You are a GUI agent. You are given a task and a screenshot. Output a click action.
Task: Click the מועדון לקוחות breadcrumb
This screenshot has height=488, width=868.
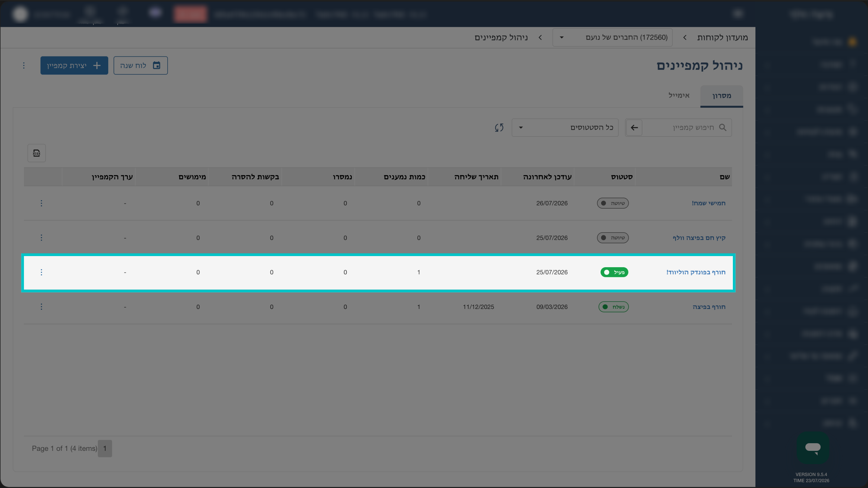(722, 37)
